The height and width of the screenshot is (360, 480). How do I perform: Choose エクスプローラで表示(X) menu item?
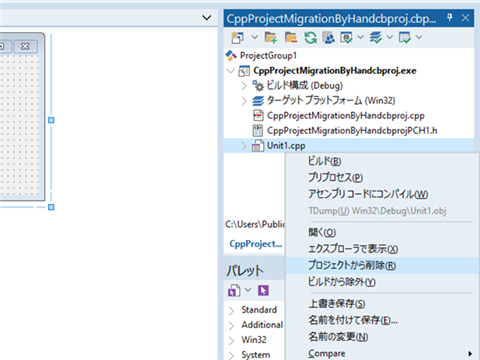(x=382, y=249)
